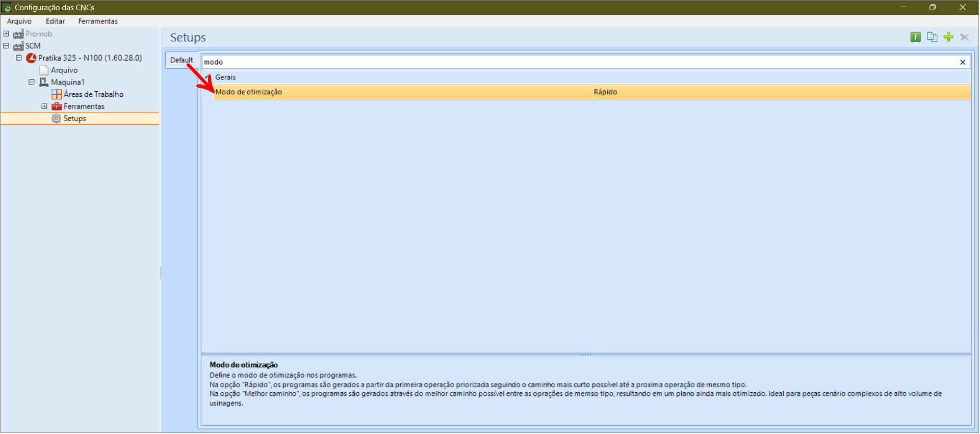Open the Áreas de Trabalho grid icon

pyautogui.click(x=57, y=94)
